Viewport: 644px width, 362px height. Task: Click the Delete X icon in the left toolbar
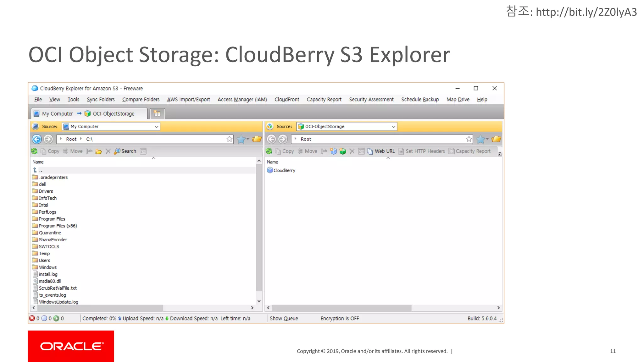[108, 151]
